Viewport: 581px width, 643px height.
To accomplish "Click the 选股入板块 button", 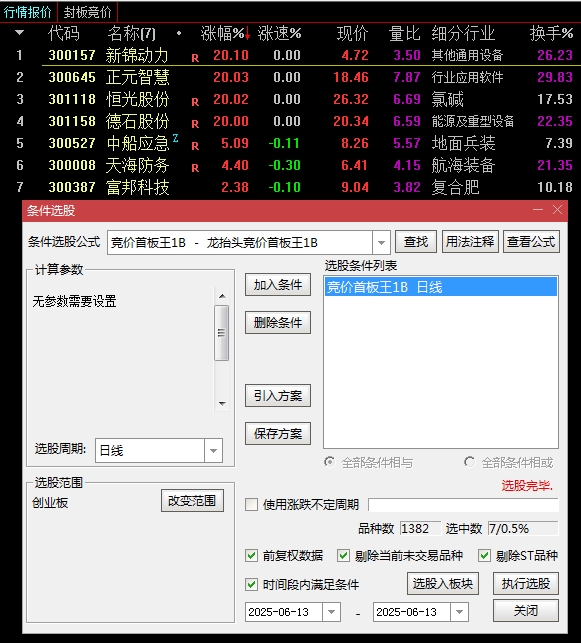I will click(443, 584).
